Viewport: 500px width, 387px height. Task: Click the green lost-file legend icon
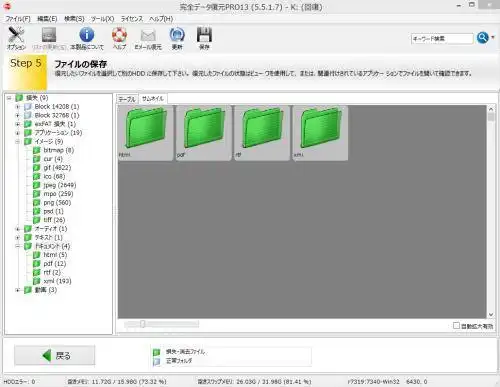click(x=157, y=352)
